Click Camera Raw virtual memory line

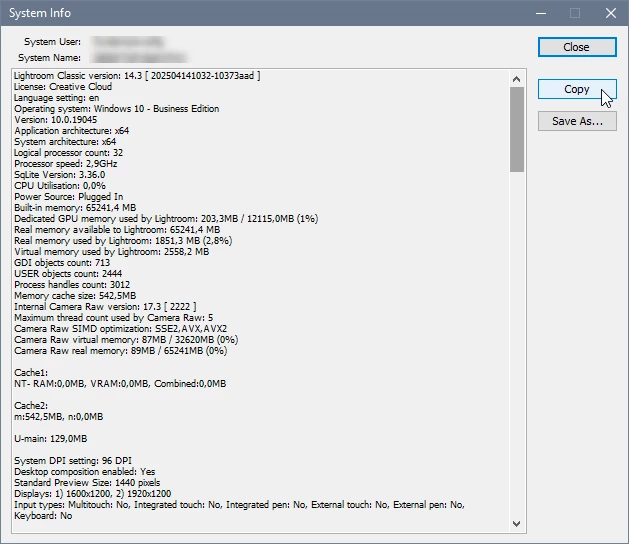(126, 340)
